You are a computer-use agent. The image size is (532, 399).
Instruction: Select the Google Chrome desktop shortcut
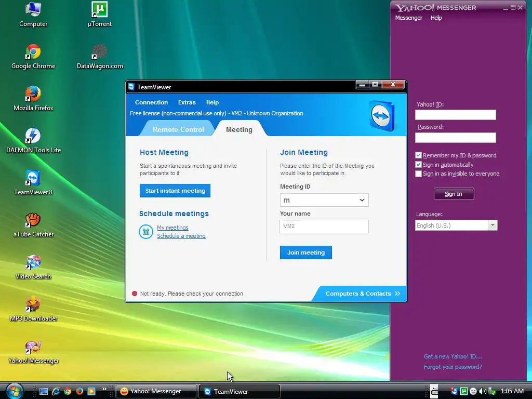[x=33, y=57]
